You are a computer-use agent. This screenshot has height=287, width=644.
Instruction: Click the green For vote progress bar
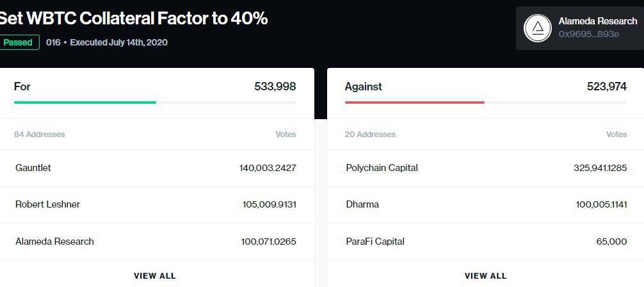point(85,102)
